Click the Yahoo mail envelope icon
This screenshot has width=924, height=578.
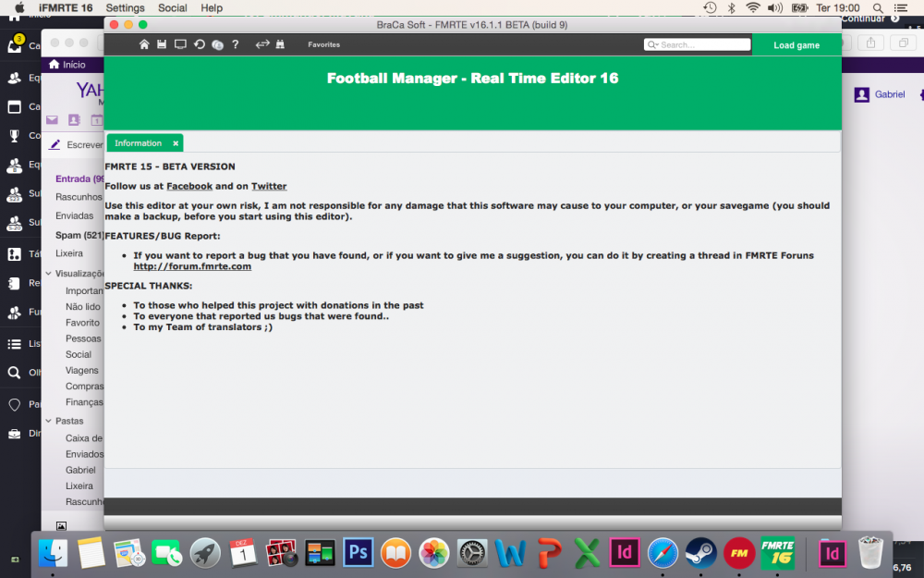(52, 119)
